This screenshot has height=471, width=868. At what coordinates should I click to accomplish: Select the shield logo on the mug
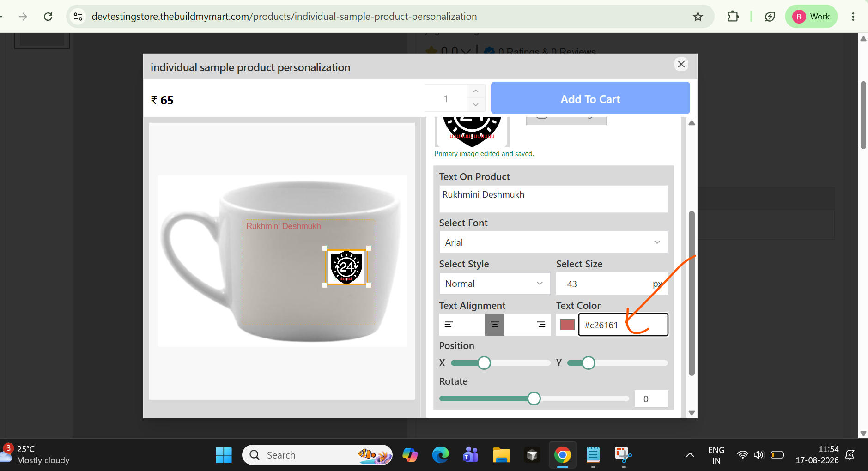coord(346,266)
